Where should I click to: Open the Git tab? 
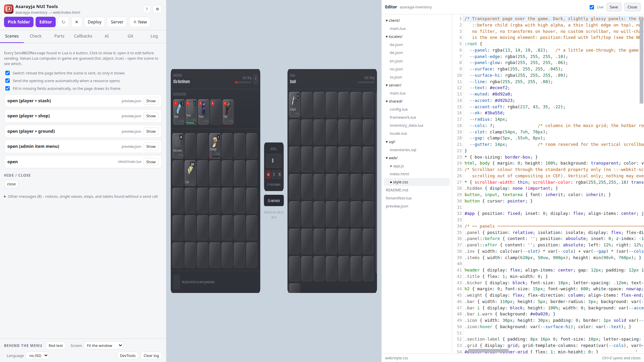130,36
